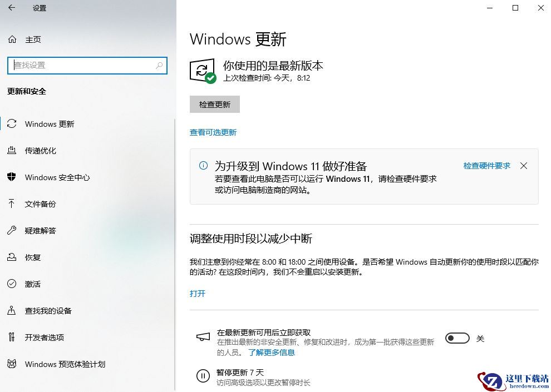Click the 疑难解答 wrench icon
This screenshot has height=392, width=551.
click(12, 230)
